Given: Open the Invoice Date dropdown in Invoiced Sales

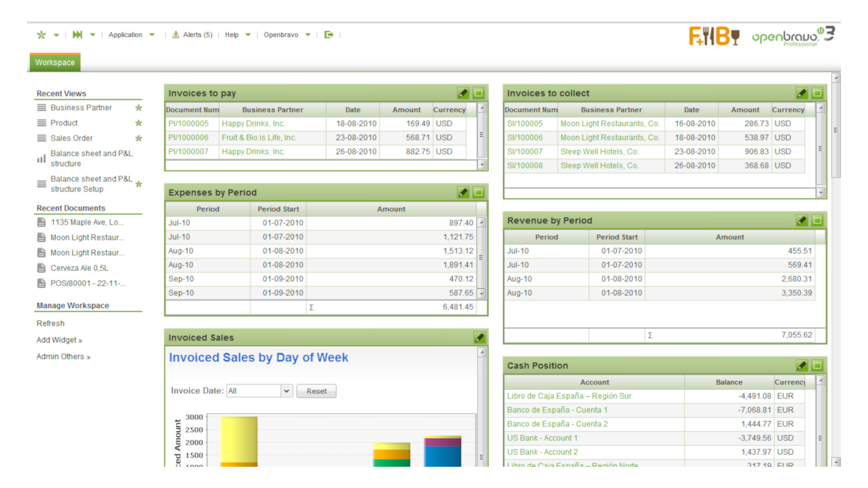Looking at the screenshot, I should (287, 390).
